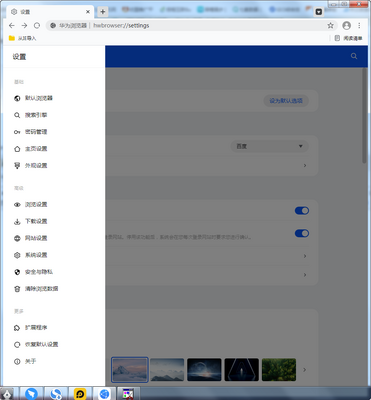Viewport: 371px width, 400px height.
Task: Select the dark planet wallpaper thumbnail
Action: click(204, 370)
